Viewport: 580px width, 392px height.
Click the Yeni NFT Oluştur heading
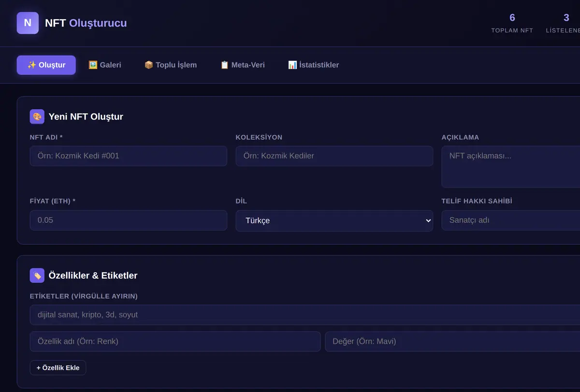[x=86, y=116]
